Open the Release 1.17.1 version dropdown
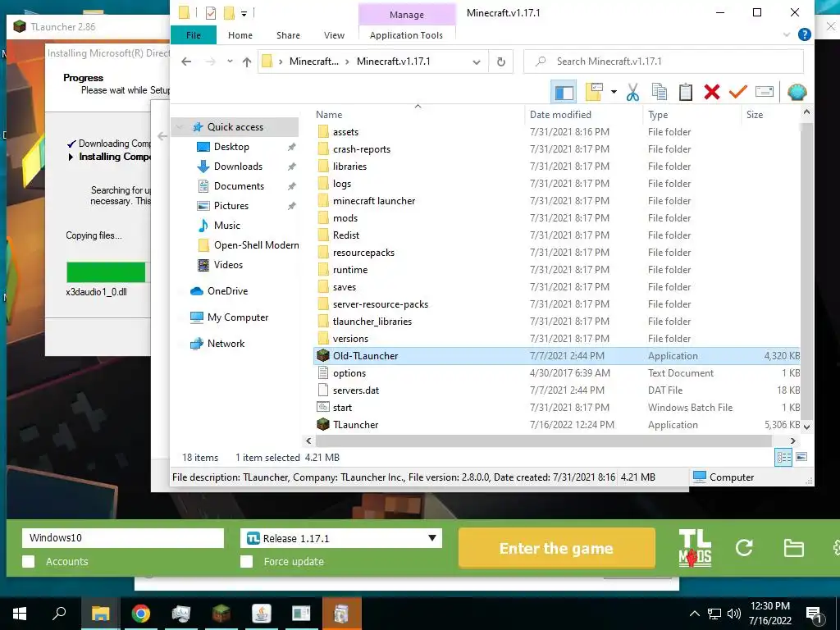The width and height of the screenshot is (840, 630). click(x=341, y=538)
